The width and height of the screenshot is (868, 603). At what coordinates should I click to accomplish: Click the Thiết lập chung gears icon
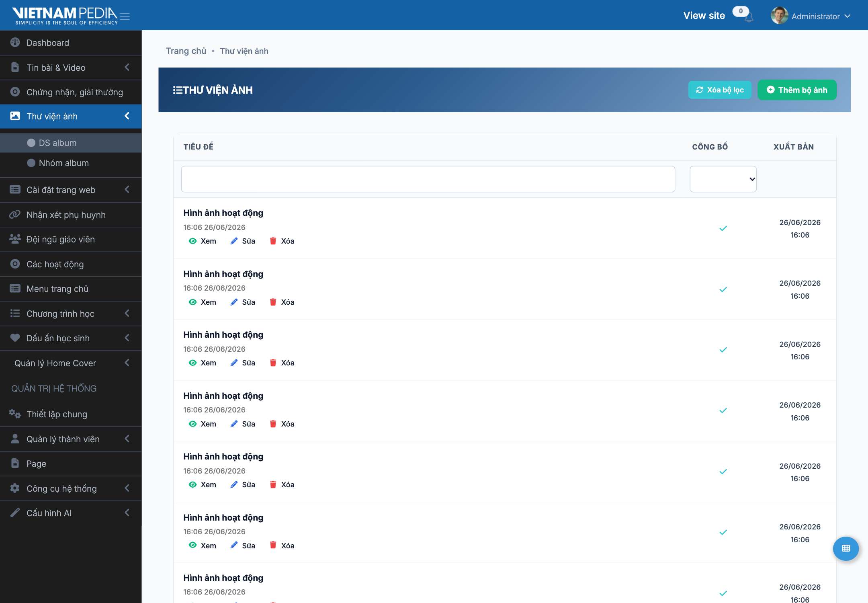click(x=15, y=414)
